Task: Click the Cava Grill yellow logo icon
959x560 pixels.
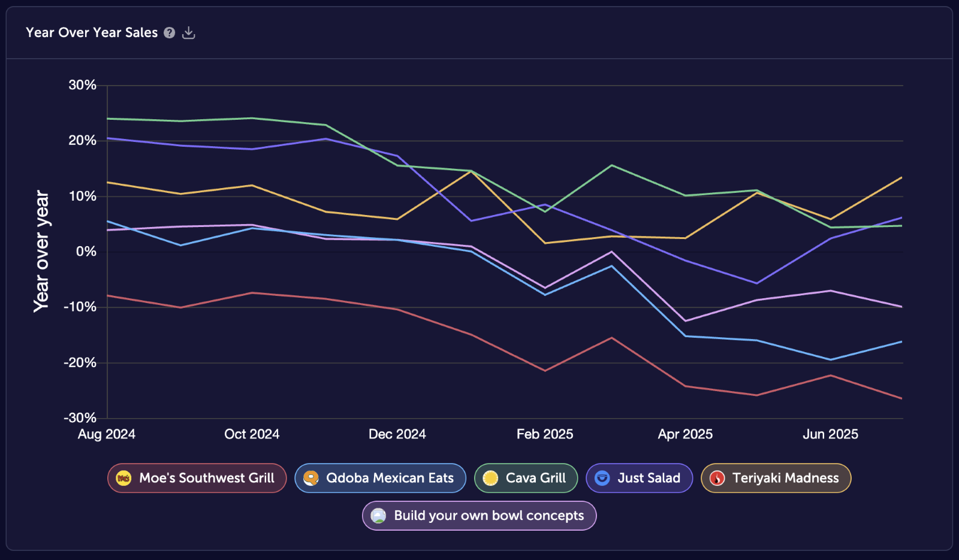Action: tap(490, 478)
